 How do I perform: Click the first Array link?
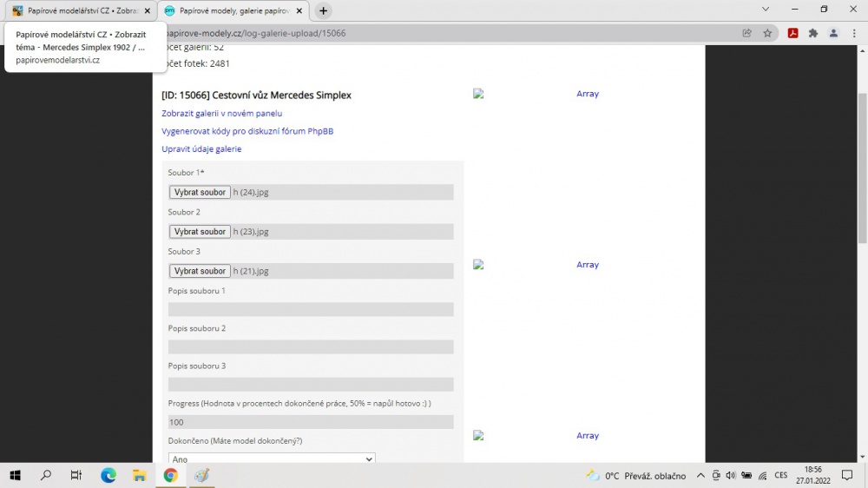(x=588, y=94)
